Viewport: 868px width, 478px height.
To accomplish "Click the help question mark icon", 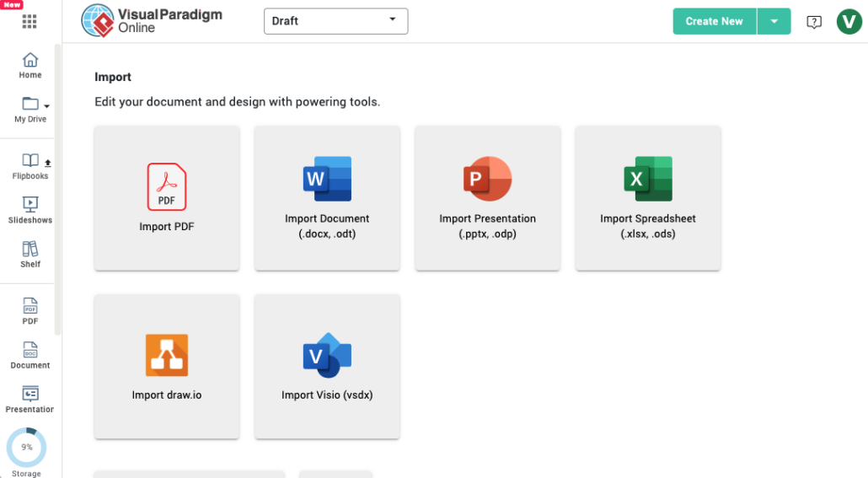I will (x=813, y=22).
